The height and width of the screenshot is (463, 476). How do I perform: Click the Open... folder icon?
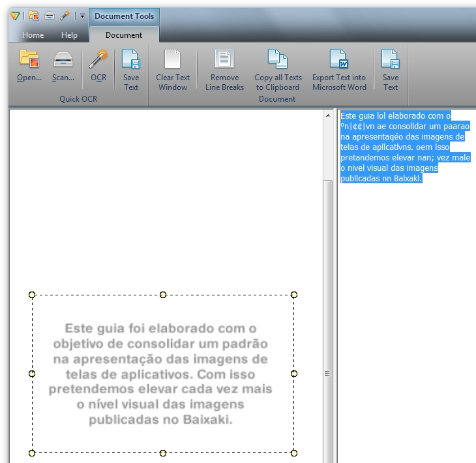click(29, 58)
